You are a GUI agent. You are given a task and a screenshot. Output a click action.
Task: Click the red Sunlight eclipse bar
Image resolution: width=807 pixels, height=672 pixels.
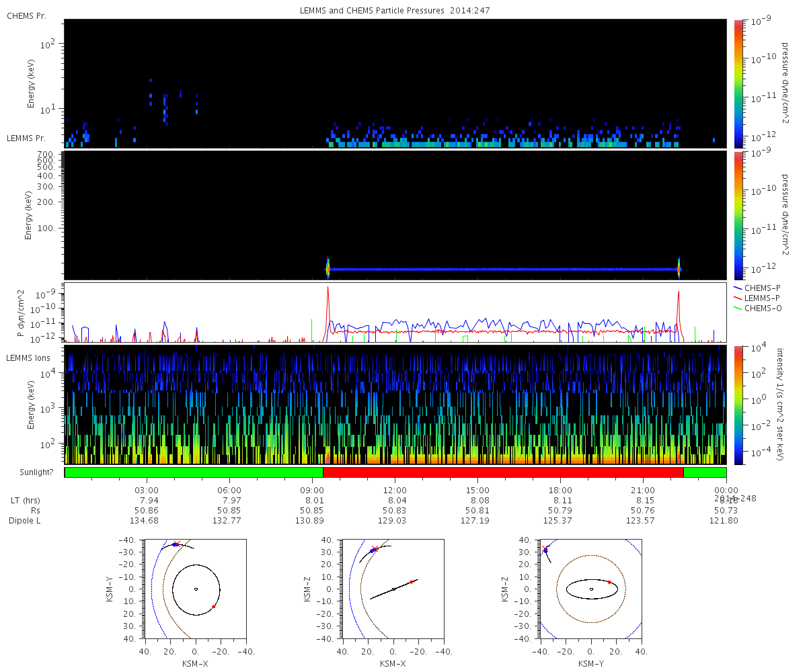click(503, 472)
